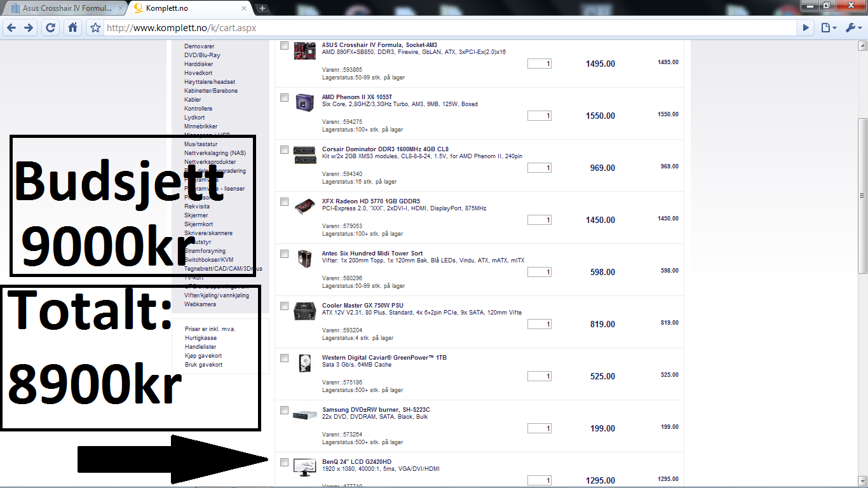Edit quantity field for XFX Radeon HD 5770
868x488 pixels.
pyautogui.click(x=539, y=220)
